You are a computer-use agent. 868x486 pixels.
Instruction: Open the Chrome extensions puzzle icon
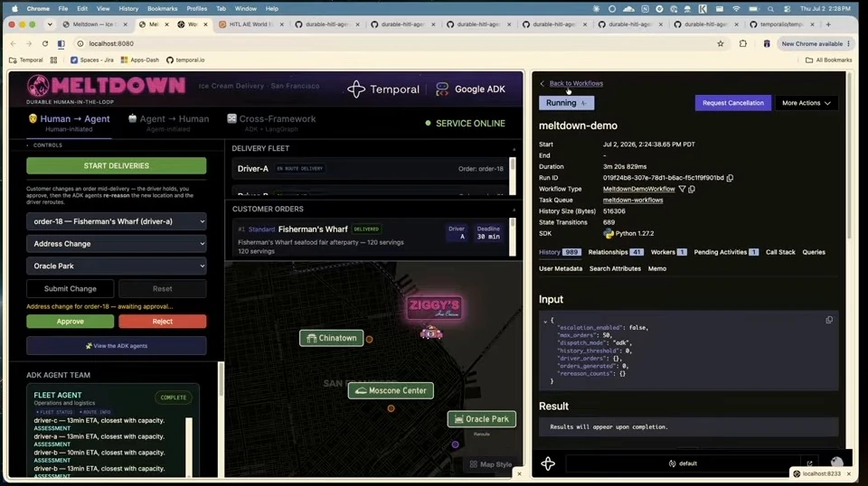(743, 43)
